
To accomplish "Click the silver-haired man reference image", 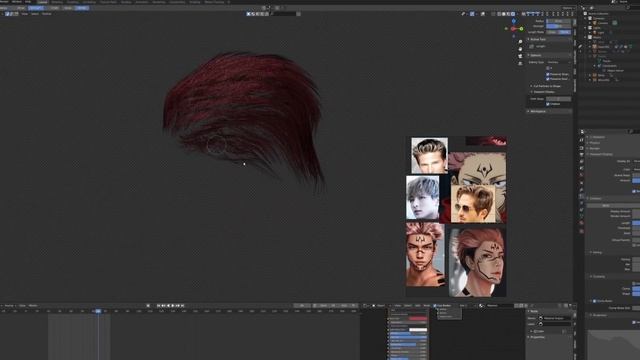I will pyautogui.click(x=422, y=197).
